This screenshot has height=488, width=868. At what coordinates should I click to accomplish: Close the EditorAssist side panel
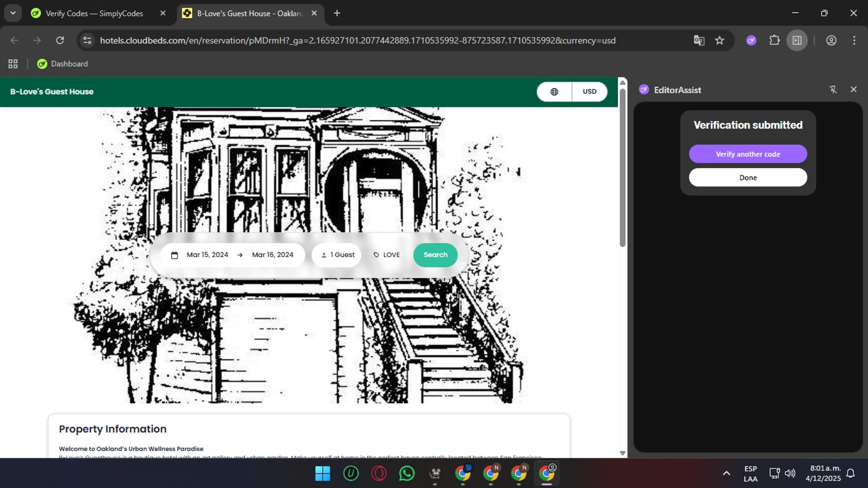coord(854,90)
